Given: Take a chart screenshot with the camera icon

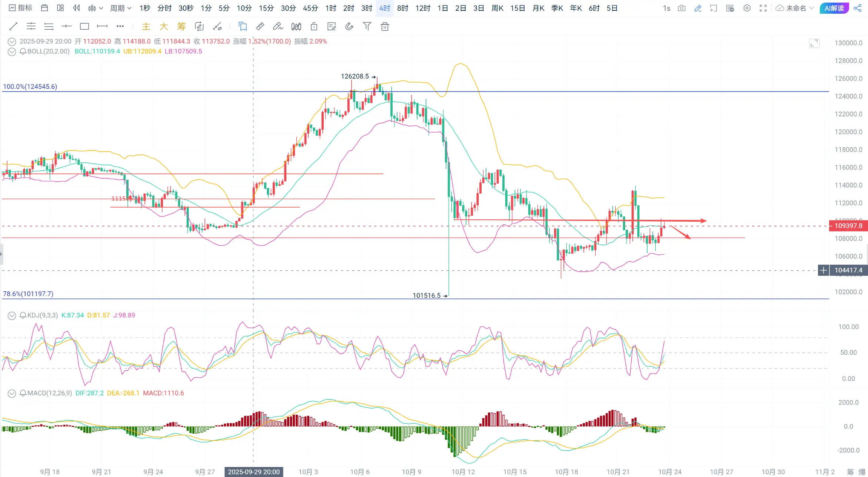Looking at the screenshot, I should coord(681,8).
